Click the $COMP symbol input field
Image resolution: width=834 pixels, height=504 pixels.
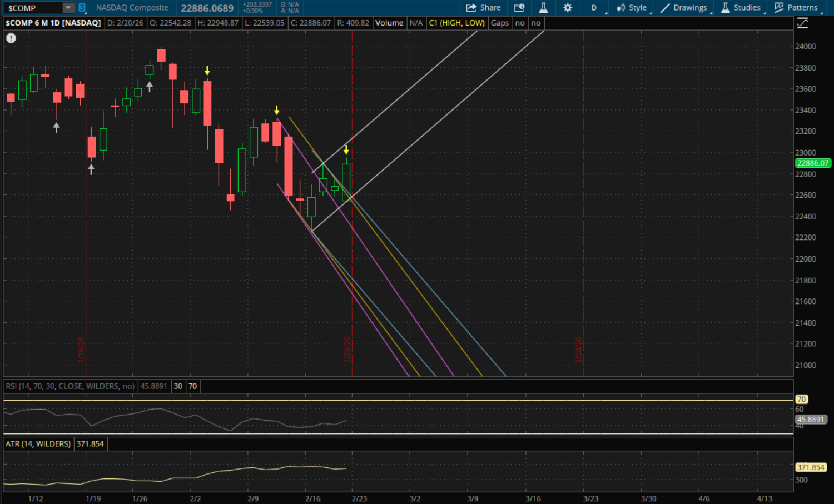[32, 8]
